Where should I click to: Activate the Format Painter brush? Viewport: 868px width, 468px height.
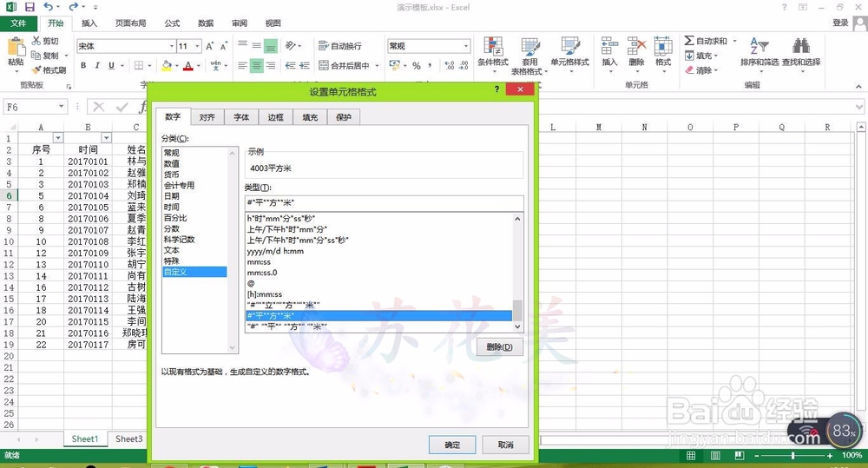pyautogui.click(x=49, y=69)
